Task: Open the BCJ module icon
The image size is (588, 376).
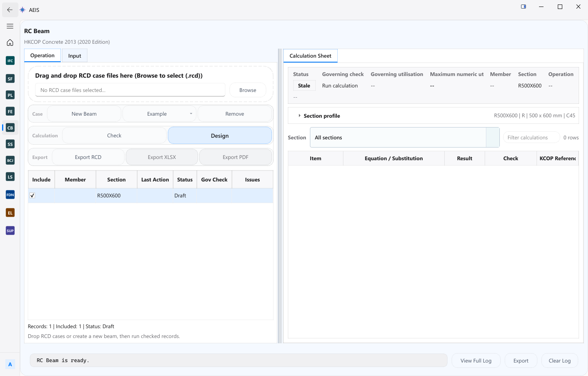Action: click(10, 160)
